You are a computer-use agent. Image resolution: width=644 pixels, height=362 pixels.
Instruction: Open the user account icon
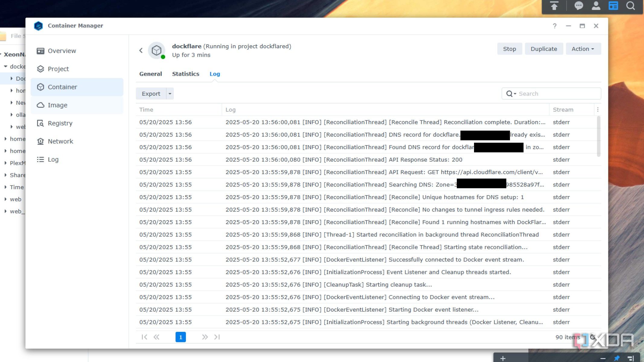596,6
